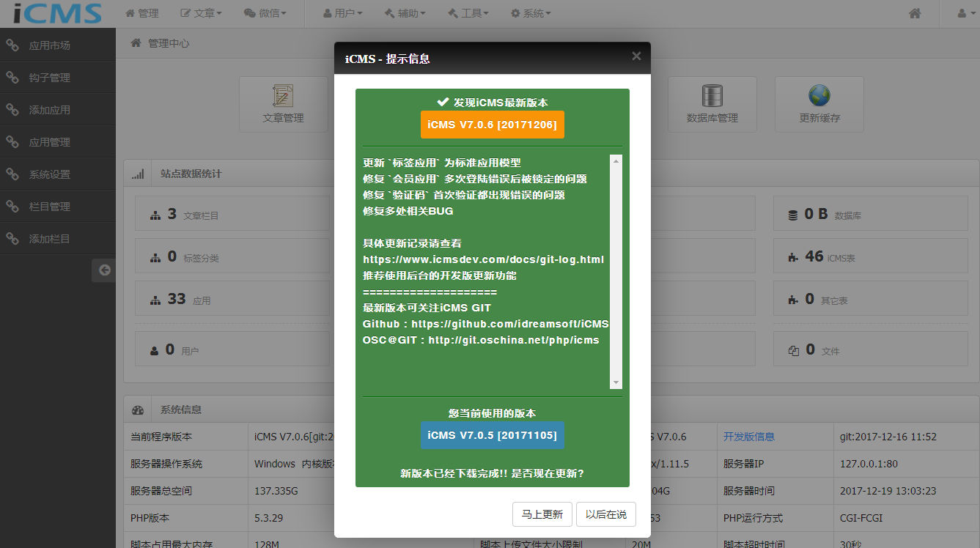Click 管理中心 breadcrumb text
Viewport: 980px width, 548px height.
[169, 43]
